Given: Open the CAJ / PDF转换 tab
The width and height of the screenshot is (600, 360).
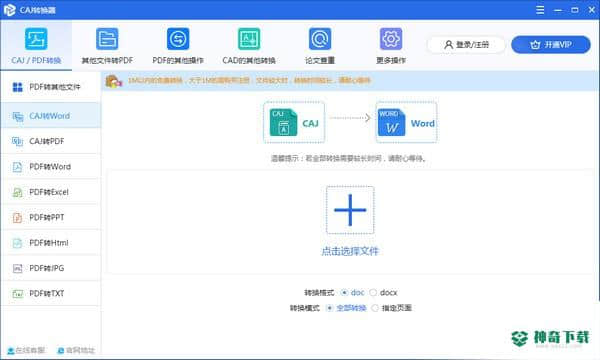Looking at the screenshot, I should (x=36, y=46).
